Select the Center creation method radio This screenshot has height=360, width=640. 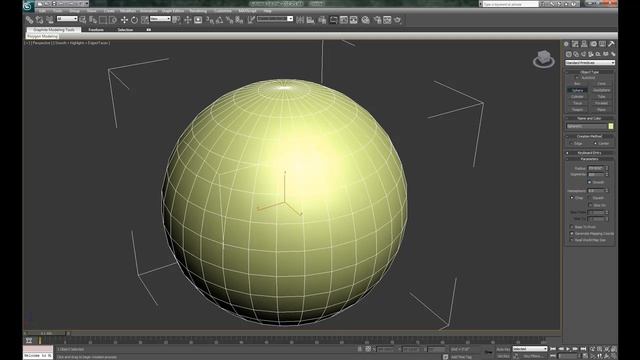(x=595, y=143)
